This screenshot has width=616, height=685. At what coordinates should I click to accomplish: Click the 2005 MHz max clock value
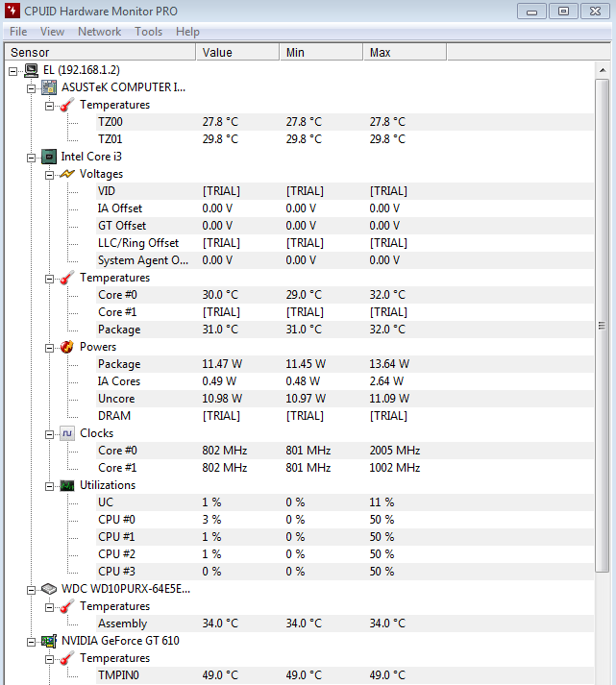pyautogui.click(x=395, y=451)
